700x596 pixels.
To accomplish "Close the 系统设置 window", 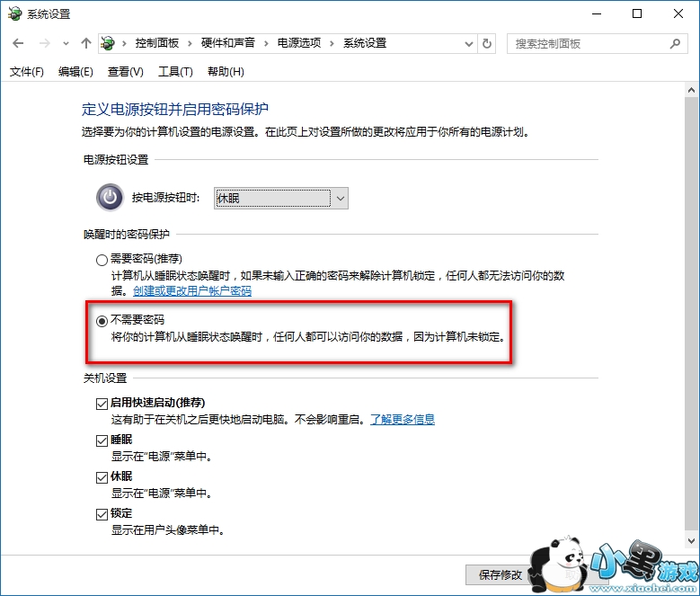I will [678, 13].
